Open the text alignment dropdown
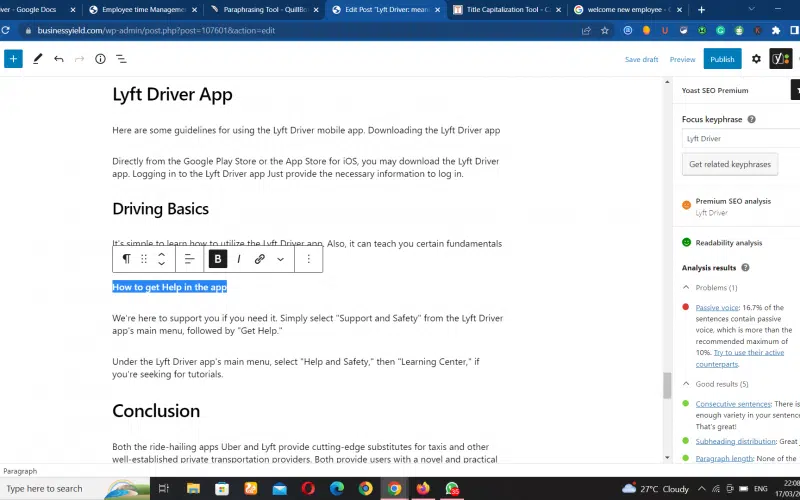 pyautogui.click(x=189, y=259)
